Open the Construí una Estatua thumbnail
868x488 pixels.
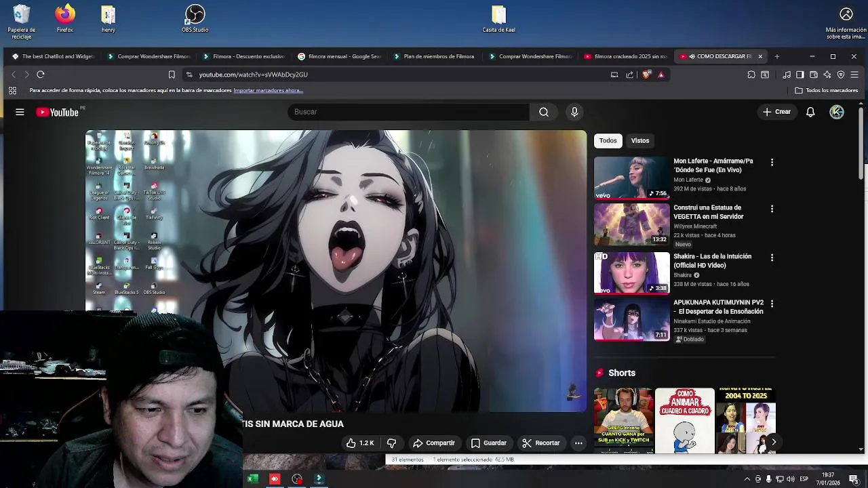pyautogui.click(x=632, y=224)
